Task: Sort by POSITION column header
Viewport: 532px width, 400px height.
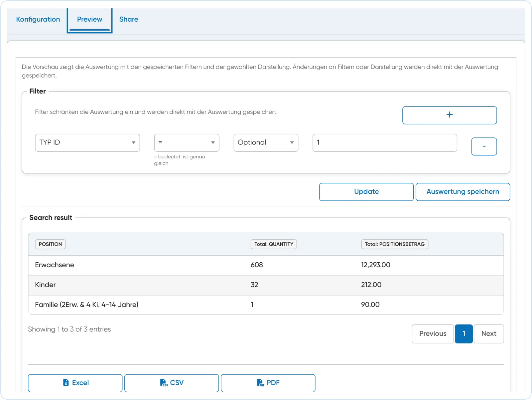Action: click(x=50, y=244)
